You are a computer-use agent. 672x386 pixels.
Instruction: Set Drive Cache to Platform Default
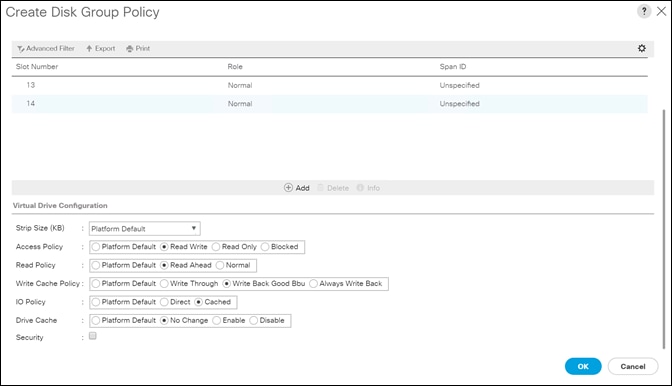point(96,320)
